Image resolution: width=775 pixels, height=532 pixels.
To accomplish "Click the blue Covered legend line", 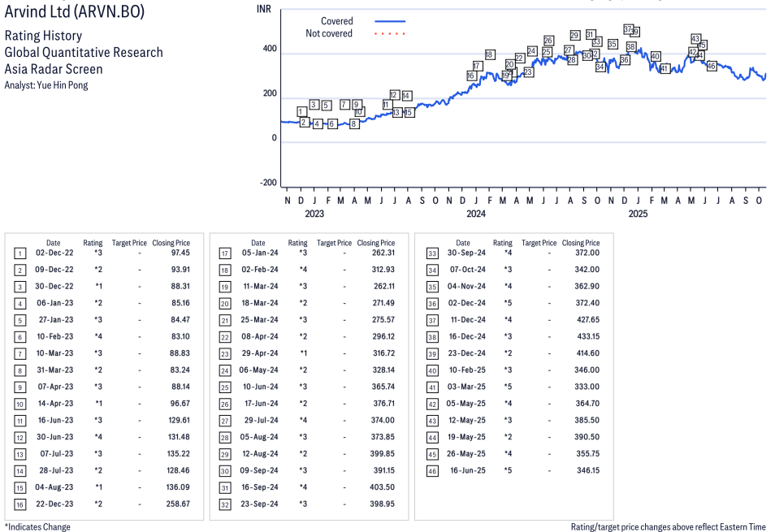I will [x=390, y=21].
